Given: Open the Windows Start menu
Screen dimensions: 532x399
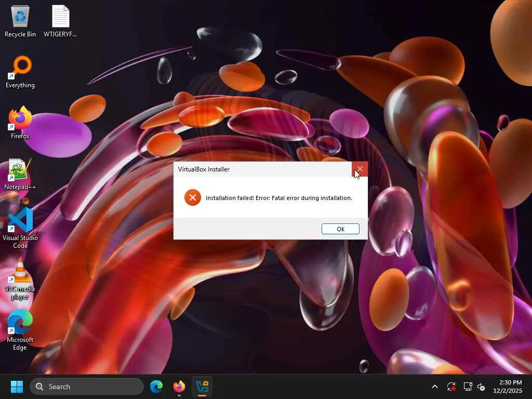Looking at the screenshot, I should click(17, 387).
